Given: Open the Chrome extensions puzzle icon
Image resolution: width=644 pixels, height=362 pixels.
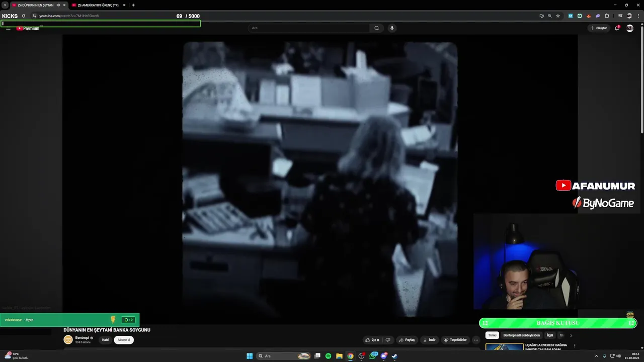Looking at the screenshot, I should coord(607,16).
